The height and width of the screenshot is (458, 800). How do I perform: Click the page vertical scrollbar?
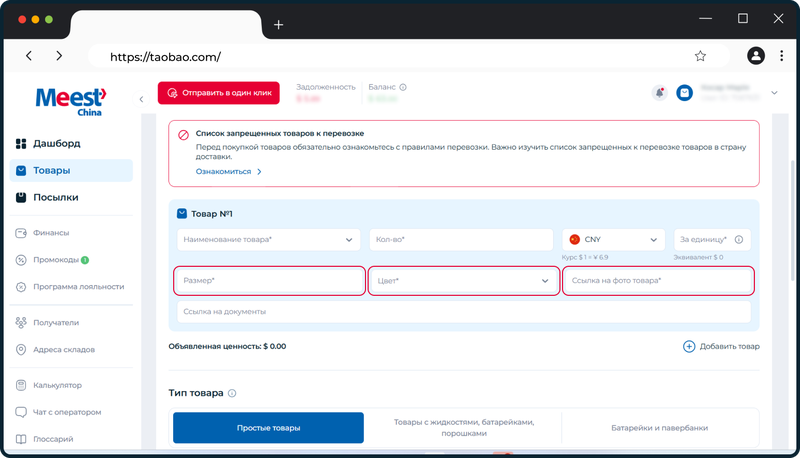pos(792,219)
